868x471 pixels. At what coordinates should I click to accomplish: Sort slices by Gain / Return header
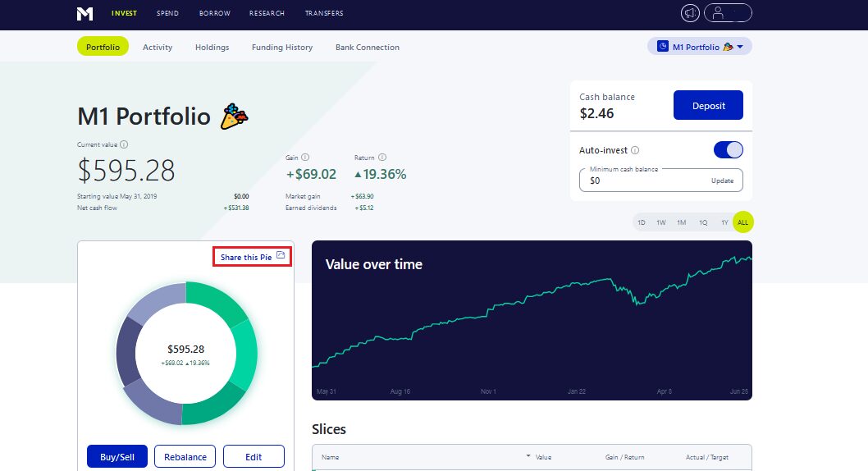click(625, 457)
